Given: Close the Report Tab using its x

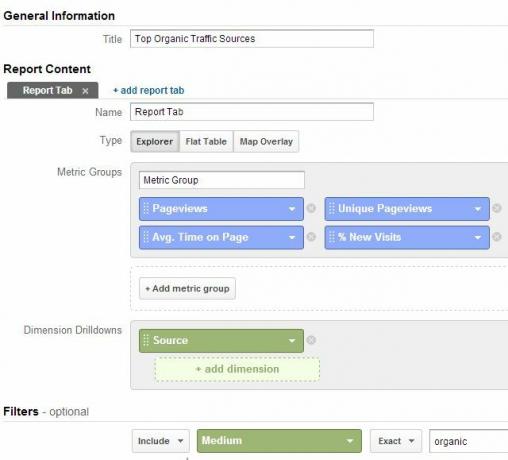Looking at the screenshot, I should point(85,91).
